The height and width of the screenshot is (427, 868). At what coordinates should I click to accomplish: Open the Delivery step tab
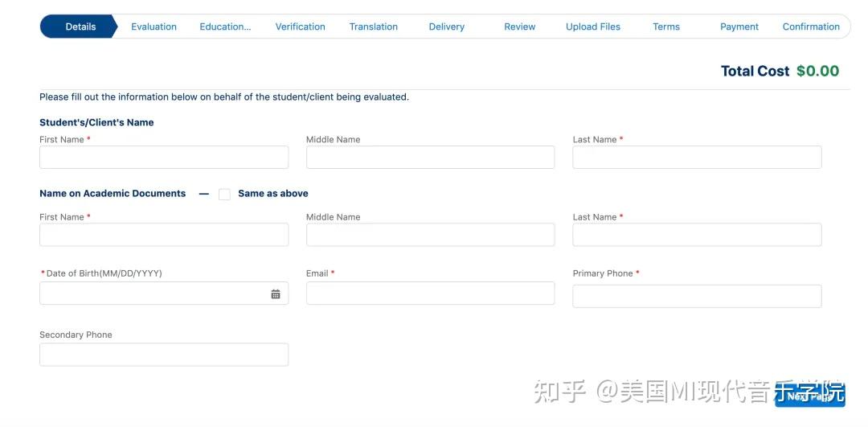tap(446, 27)
